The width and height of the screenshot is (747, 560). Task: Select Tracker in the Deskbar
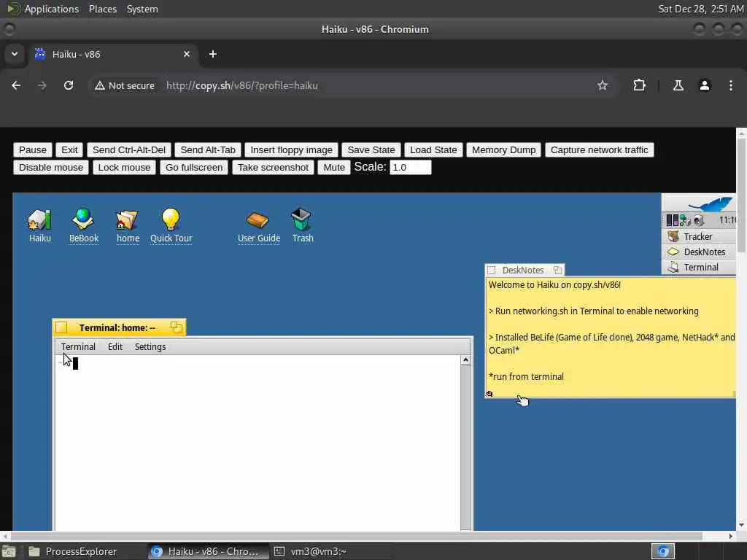click(x=699, y=237)
